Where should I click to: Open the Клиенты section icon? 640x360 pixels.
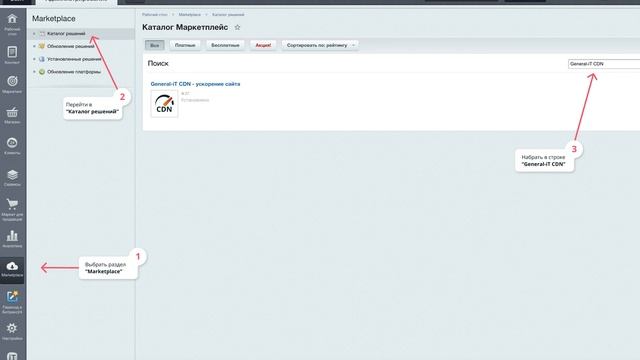click(12, 143)
